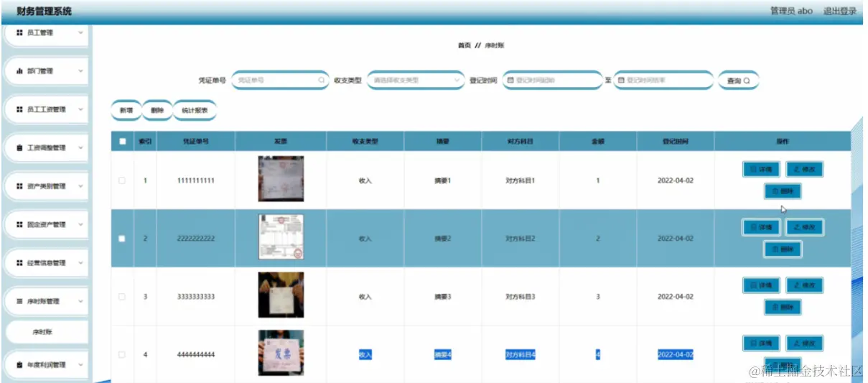Screen dimensions: 868x383
Task: Click the 部门管理 bar chart icon
Action: point(19,71)
